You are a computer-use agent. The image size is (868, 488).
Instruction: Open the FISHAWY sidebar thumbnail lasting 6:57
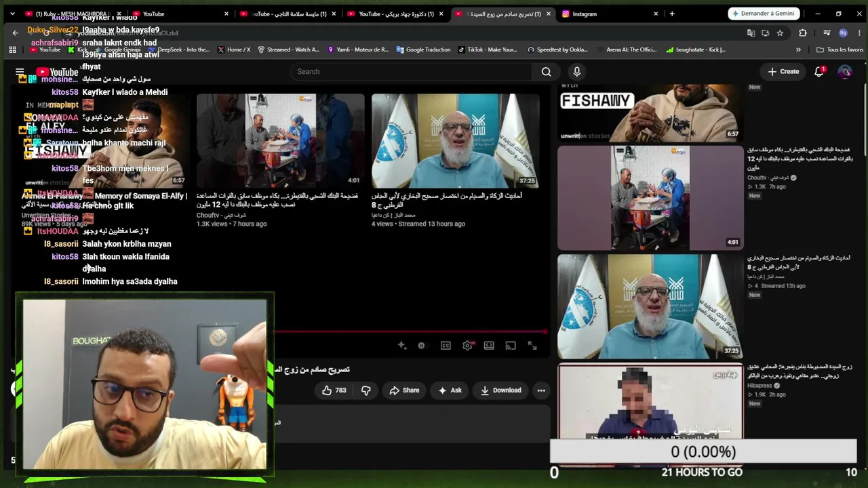(650, 113)
